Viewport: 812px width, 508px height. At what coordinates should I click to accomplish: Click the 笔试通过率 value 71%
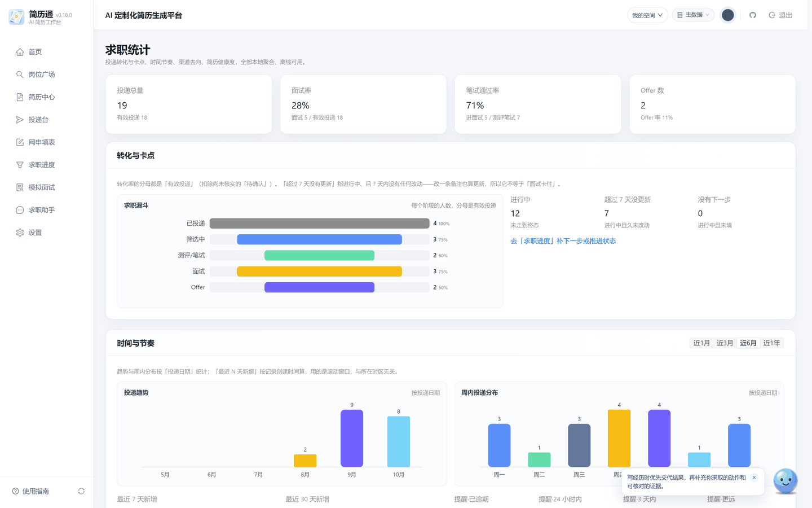click(475, 106)
